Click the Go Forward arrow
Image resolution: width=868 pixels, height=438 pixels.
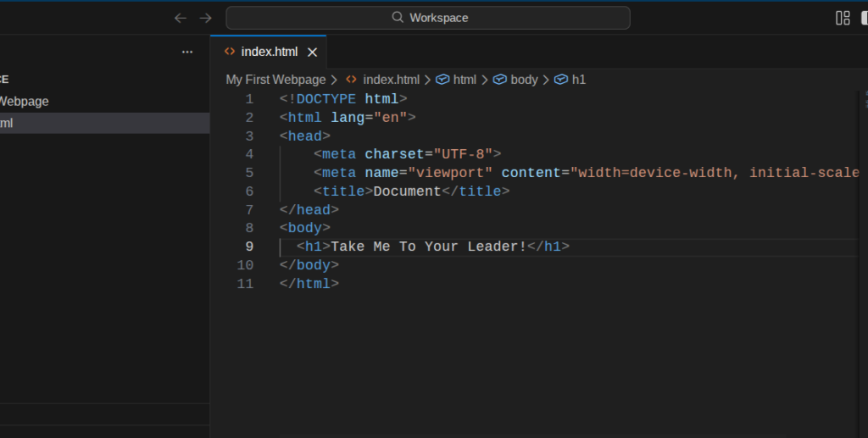tap(205, 18)
